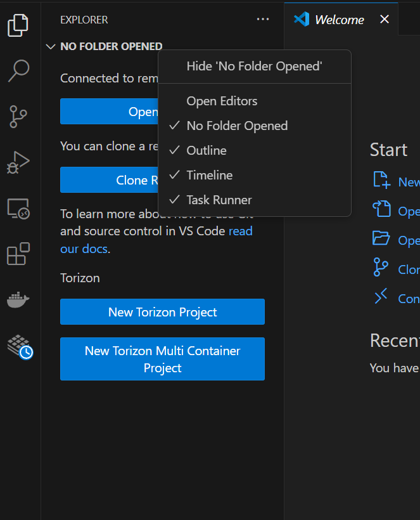420x520 pixels.
Task: Open the Source Control view icon
Action: (18, 117)
